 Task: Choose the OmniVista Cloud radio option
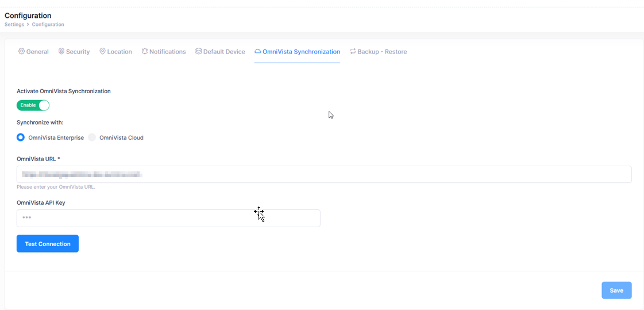(x=92, y=137)
